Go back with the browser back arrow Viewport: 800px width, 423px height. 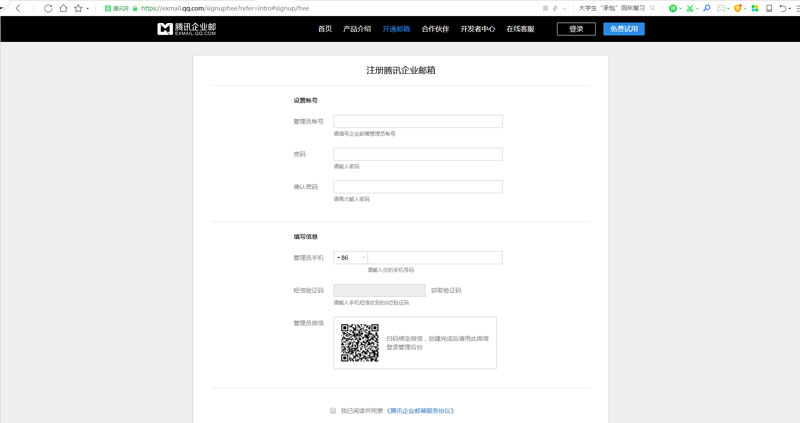pos(18,8)
